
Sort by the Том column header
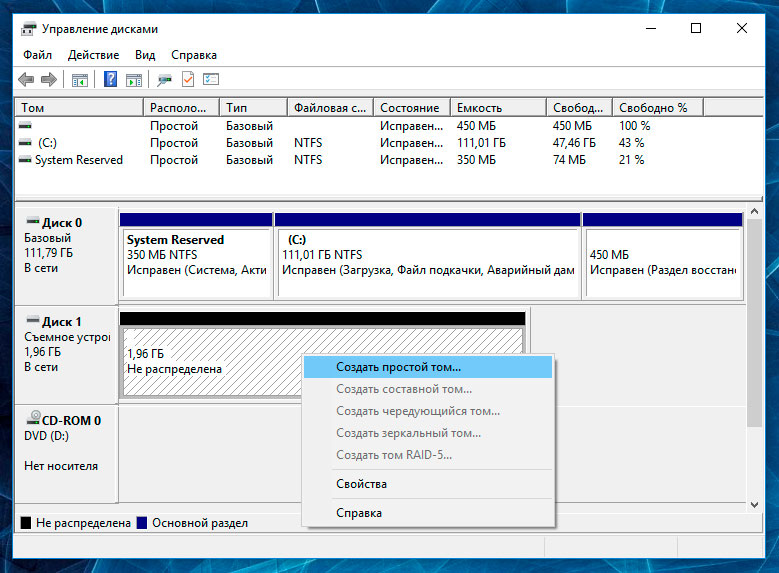tap(79, 107)
